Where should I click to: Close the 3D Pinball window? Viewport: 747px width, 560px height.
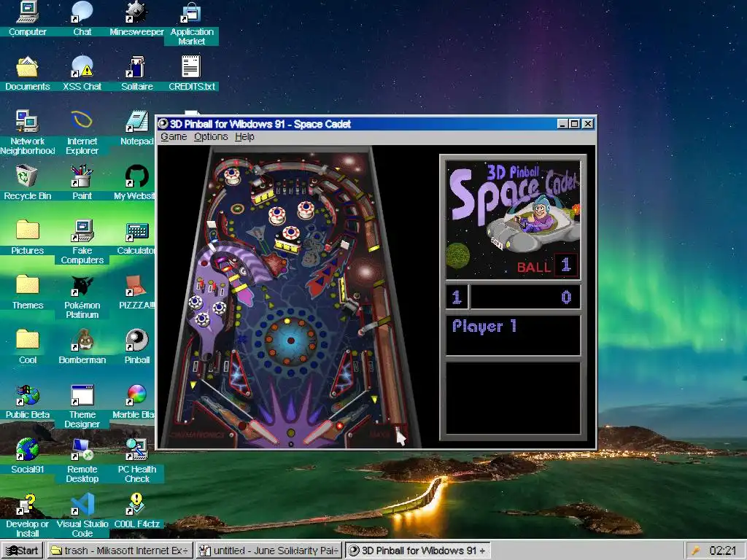589,124
